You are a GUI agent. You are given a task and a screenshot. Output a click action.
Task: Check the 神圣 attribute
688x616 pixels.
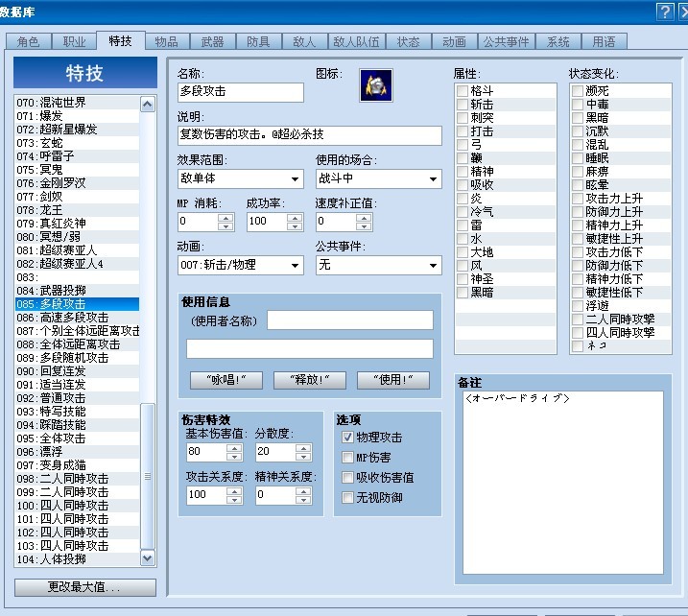(463, 279)
